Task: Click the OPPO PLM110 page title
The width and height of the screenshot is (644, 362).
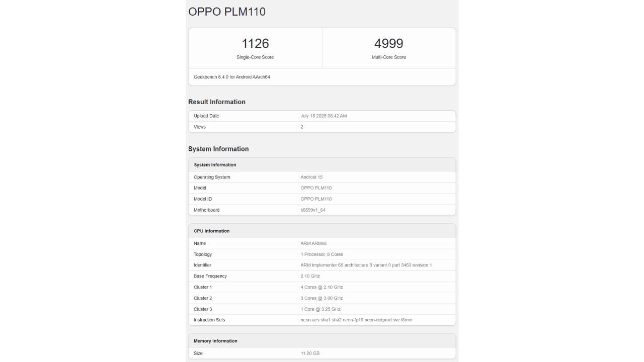Action: pos(227,12)
